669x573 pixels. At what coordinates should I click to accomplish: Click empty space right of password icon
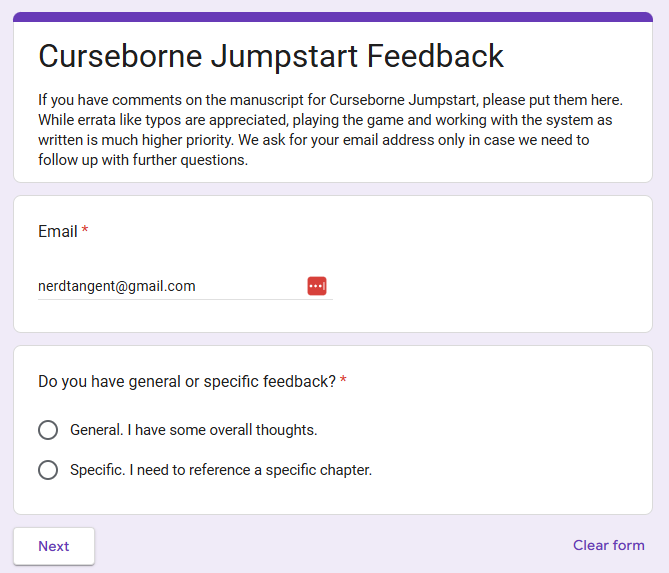[x=480, y=286]
